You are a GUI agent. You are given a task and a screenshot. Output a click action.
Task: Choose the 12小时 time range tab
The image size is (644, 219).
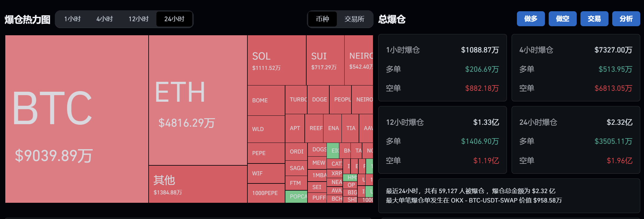point(139,19)
